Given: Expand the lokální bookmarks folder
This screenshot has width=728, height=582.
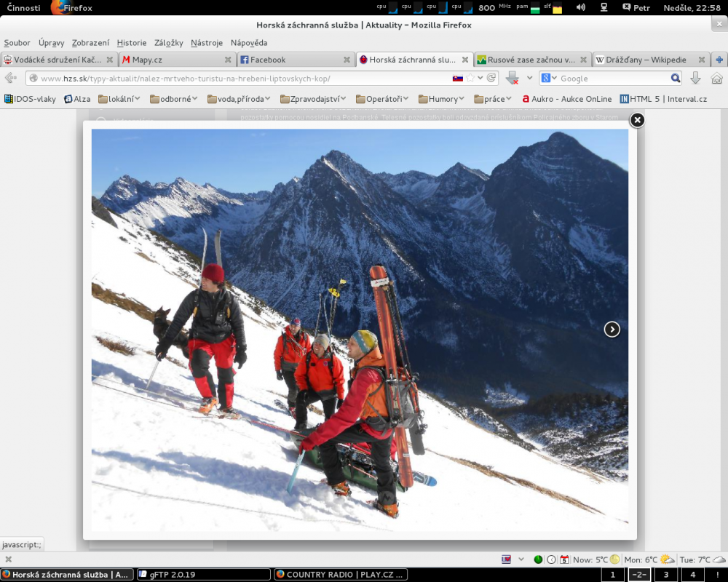Looking at the screenshot, I should point(119,99).
